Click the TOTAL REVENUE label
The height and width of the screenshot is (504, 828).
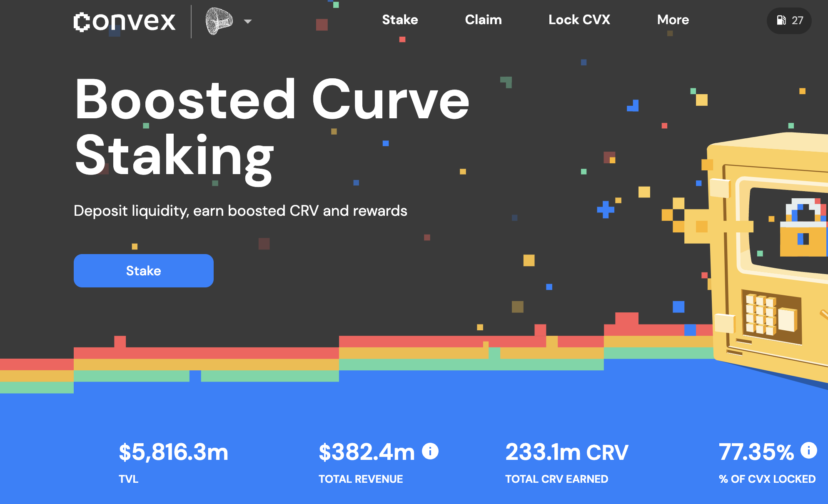click(x=361, y=479)
